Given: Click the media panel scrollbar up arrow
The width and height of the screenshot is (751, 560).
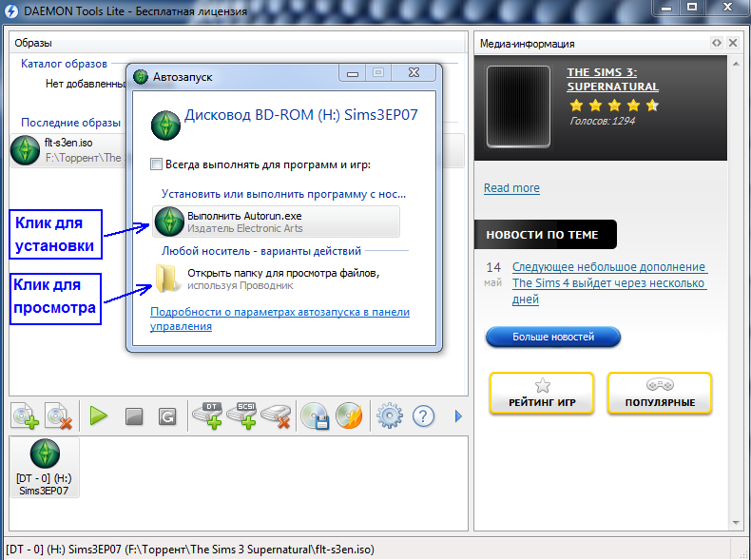Looking at the screenshot, I should pyautogui.click(x=736, y=64).
